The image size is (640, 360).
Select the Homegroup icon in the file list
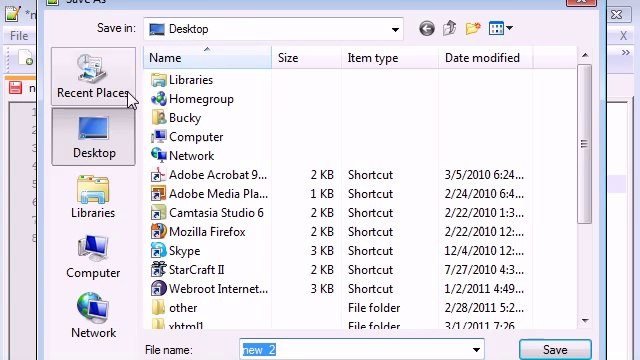coord(158,99)
